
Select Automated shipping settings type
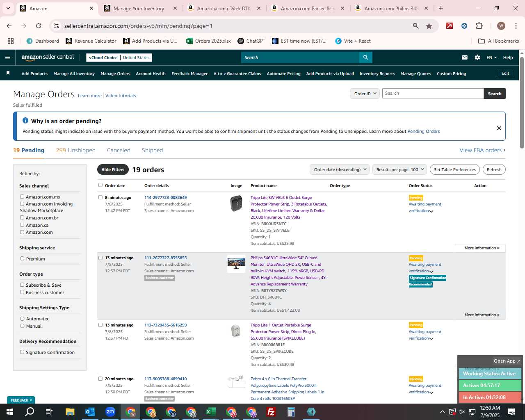point(22,318)
